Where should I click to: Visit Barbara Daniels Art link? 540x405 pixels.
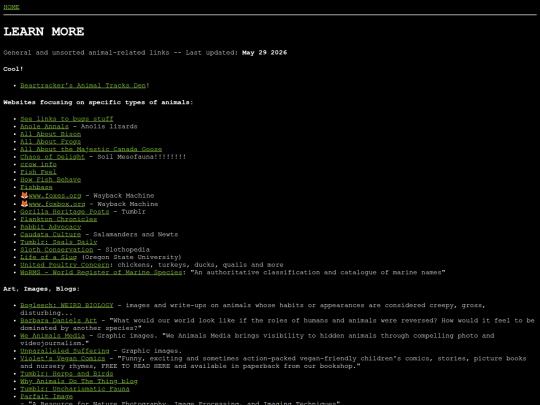(x=59, y=320)
